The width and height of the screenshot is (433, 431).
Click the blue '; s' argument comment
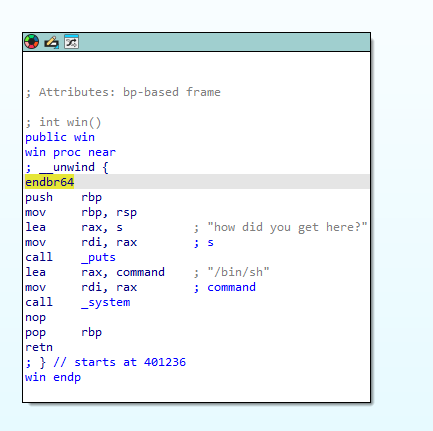pyautogui.click(x=204, y=242)
